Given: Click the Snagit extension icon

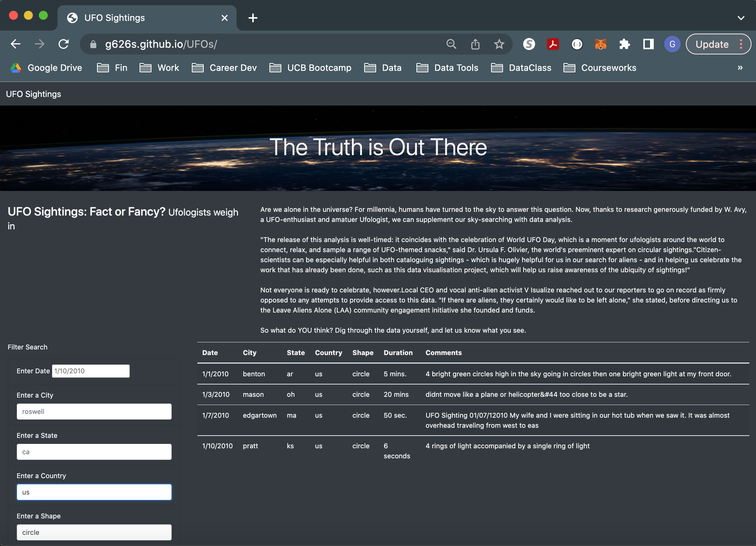Looking at the screenshot, I should tap(529, 44).
